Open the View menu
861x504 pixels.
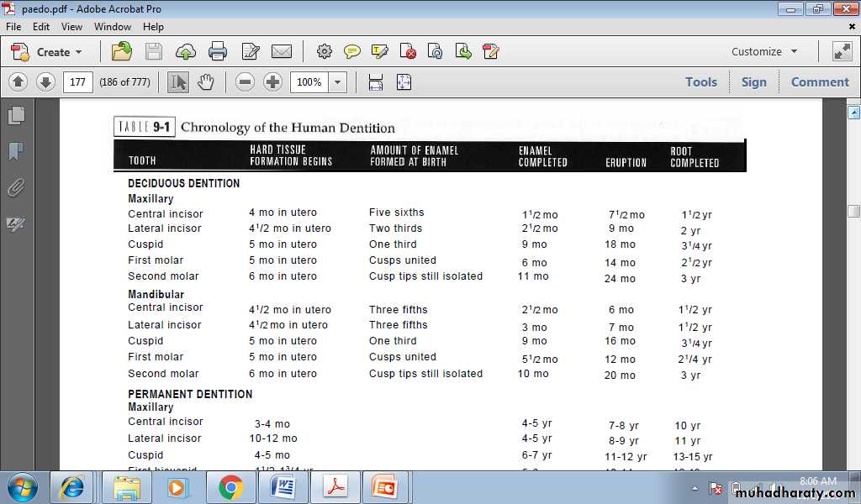[71, 27]
